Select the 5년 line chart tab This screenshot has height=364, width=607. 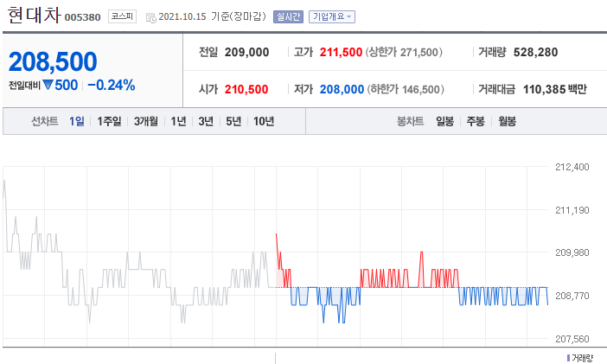click(x=233, y=121)
